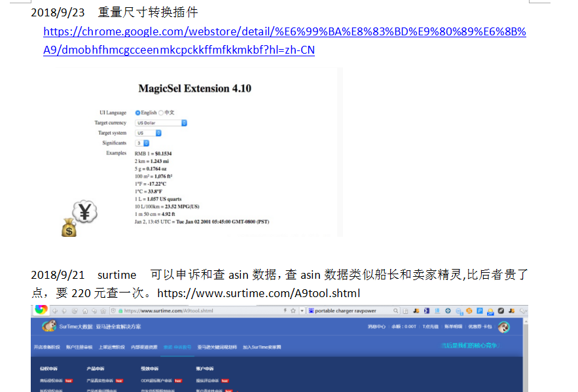Click the browser reload icon

click(75, 311)
